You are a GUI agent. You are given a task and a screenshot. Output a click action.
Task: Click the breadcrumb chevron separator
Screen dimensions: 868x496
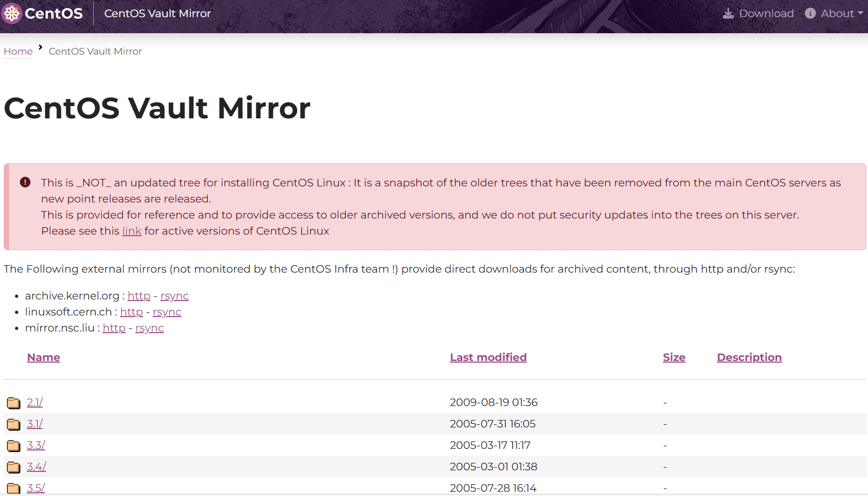pyautogui.click(x=40, y=47)
